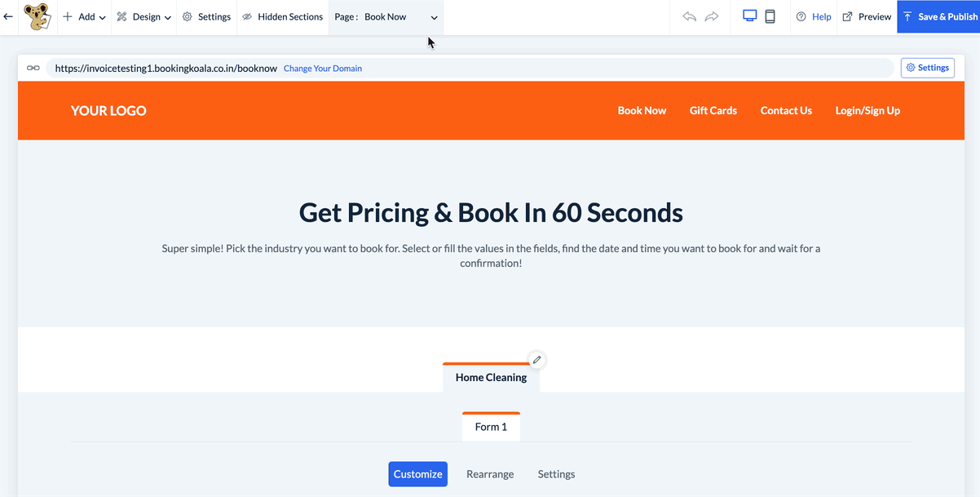Viewport: 980px width, 497px height.
Task: Open the Design dropdown menu
Action: (144, 16)
